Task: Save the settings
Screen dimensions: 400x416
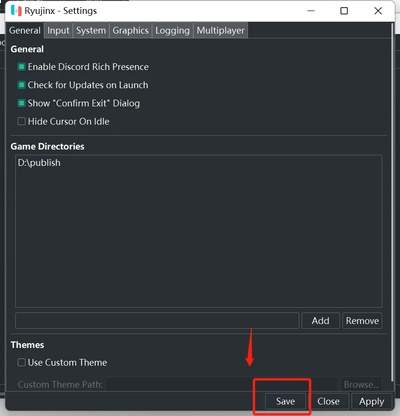Action: click(285, 401)
